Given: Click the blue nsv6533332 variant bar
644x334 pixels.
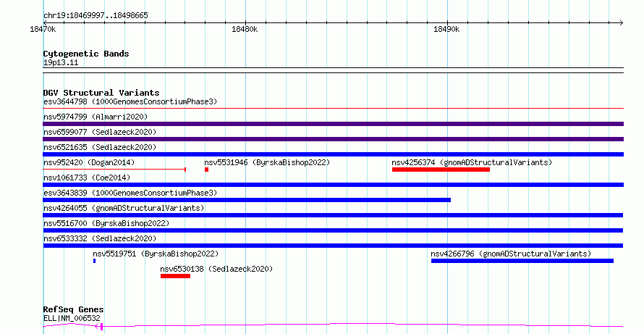Looking at the screenshot, I should pyautogui.click(x=333, y=246).
